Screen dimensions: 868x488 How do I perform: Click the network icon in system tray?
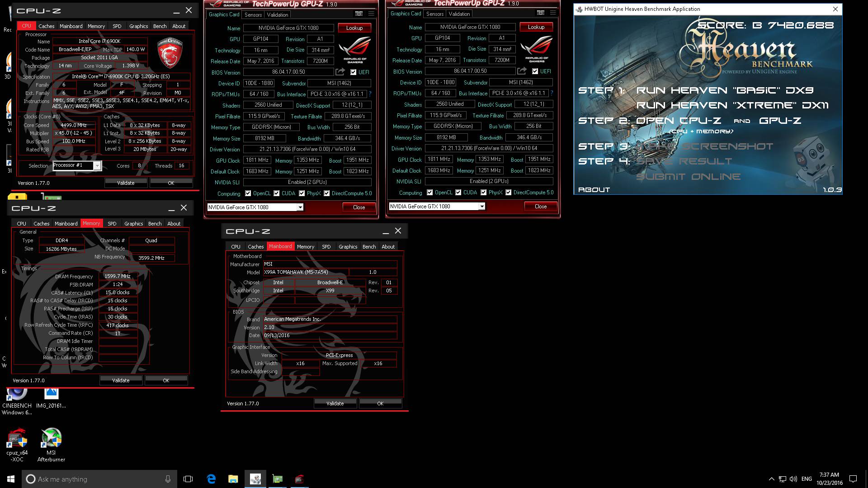tap(783, 479)
